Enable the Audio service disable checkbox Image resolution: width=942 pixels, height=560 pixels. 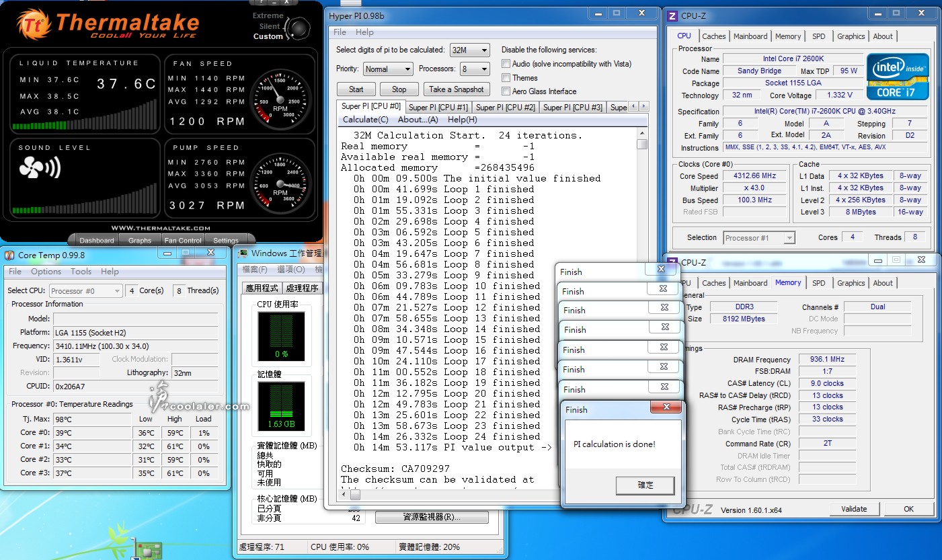pos(506,64)
